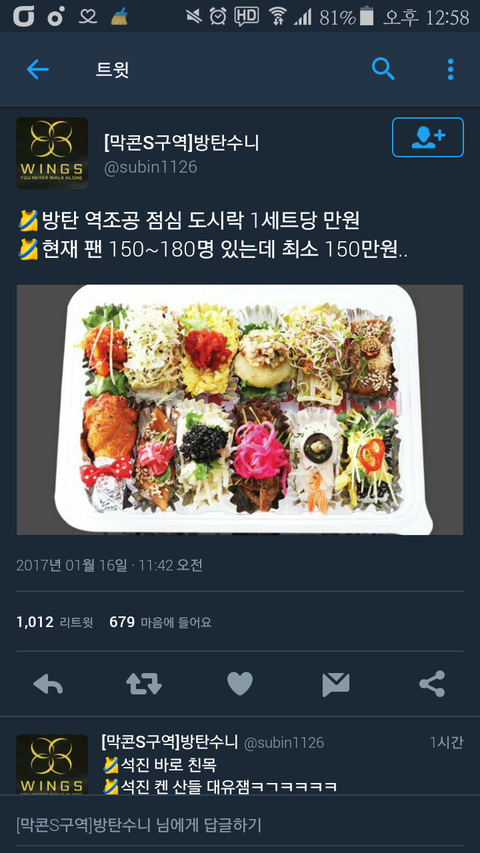
Task: Share the tweet with share icon
Action: click(x=432, y=684)
